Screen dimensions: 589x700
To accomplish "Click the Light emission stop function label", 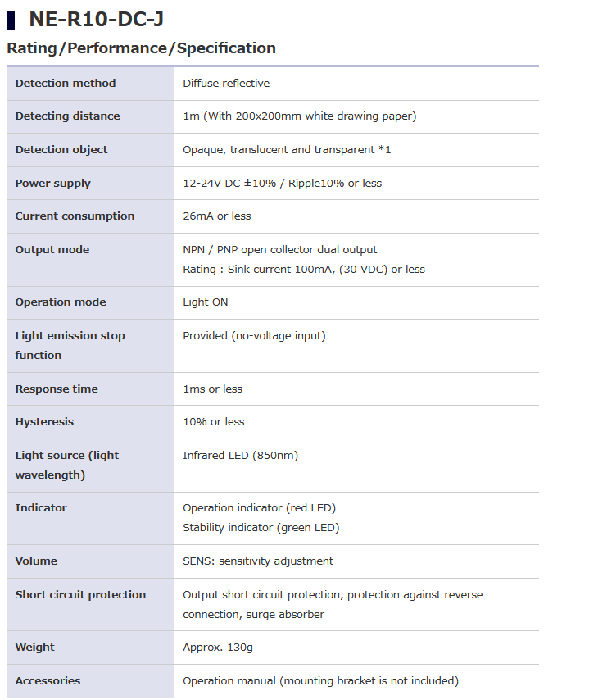I will pos(70,345).
